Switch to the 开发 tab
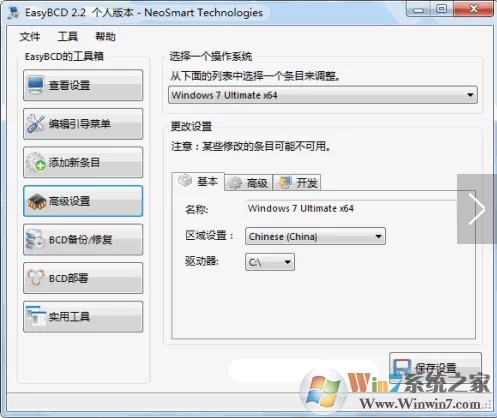 [297, 183]
